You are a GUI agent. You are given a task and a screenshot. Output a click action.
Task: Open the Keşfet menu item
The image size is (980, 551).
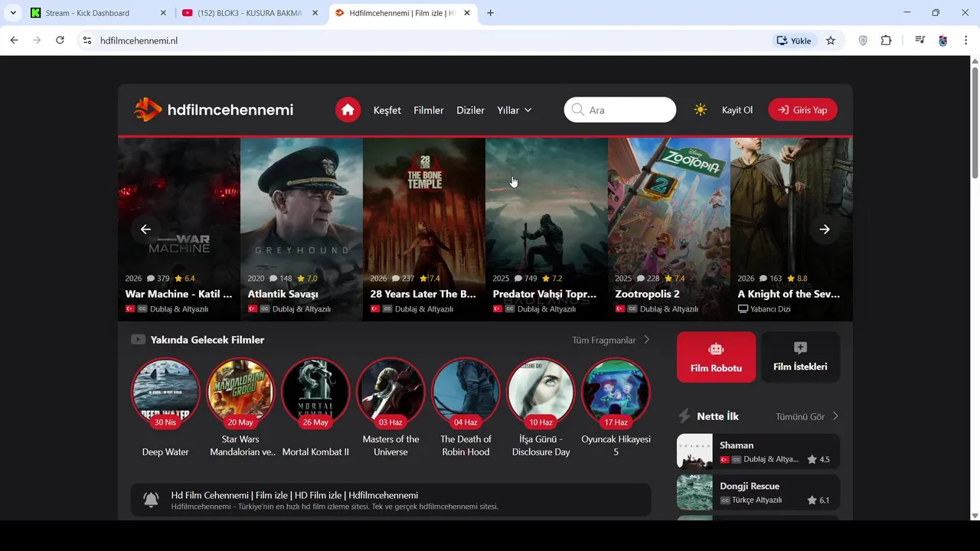(387, 110)
